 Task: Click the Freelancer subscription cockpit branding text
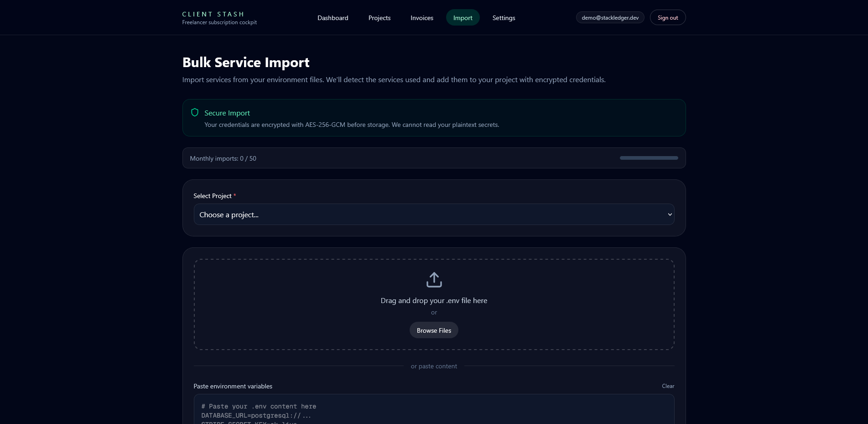coord(219,22)
